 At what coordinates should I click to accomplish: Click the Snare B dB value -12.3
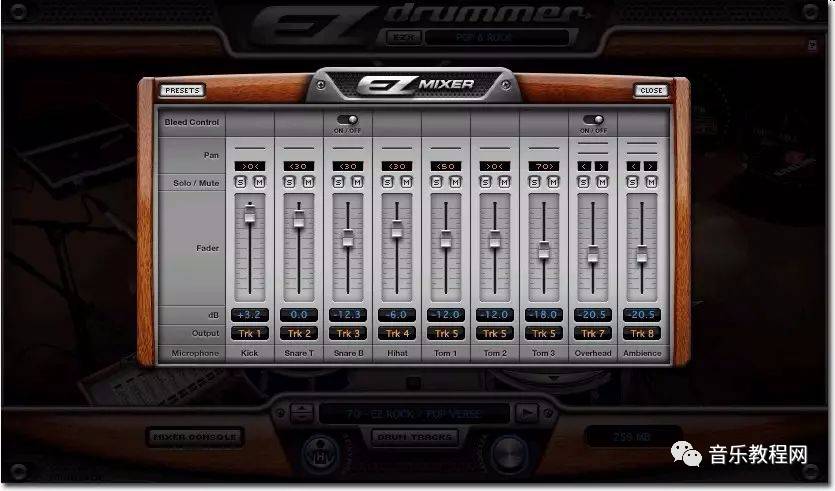(348, 315)
